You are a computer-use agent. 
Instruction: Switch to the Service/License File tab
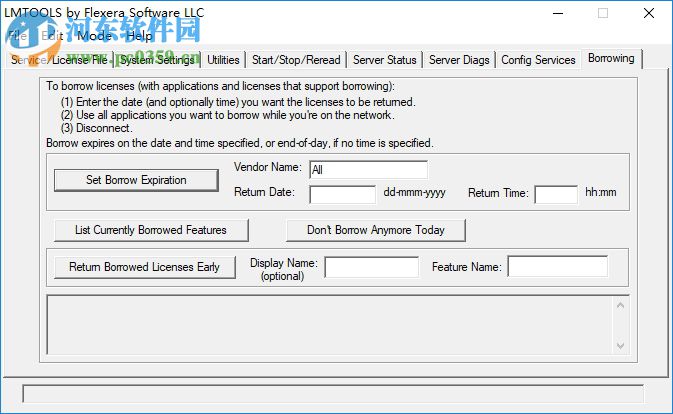click(x=59, y=60)
